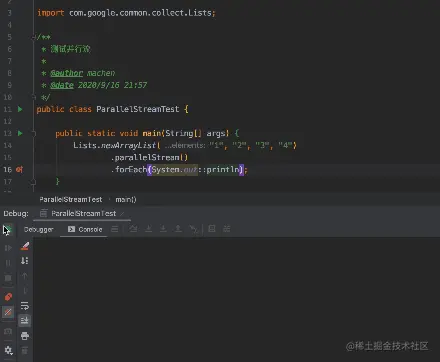Click main() breadcrumb
The height and width of the screenshot is (362, 440).
126,199
